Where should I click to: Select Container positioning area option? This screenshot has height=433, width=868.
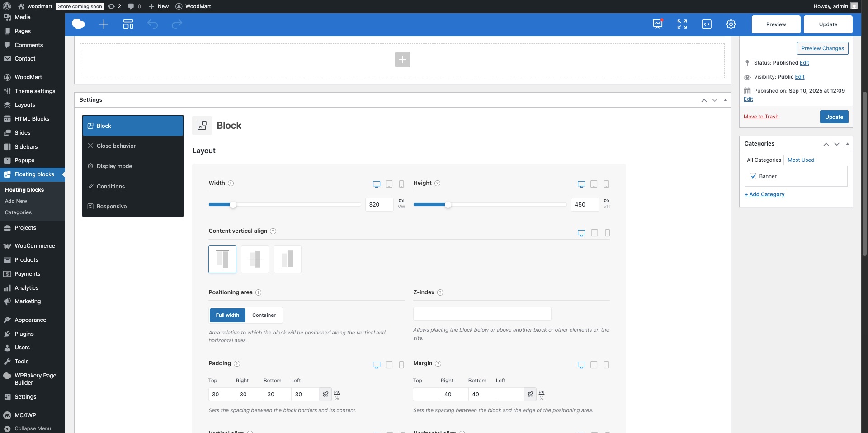click(x=264, y=315)
